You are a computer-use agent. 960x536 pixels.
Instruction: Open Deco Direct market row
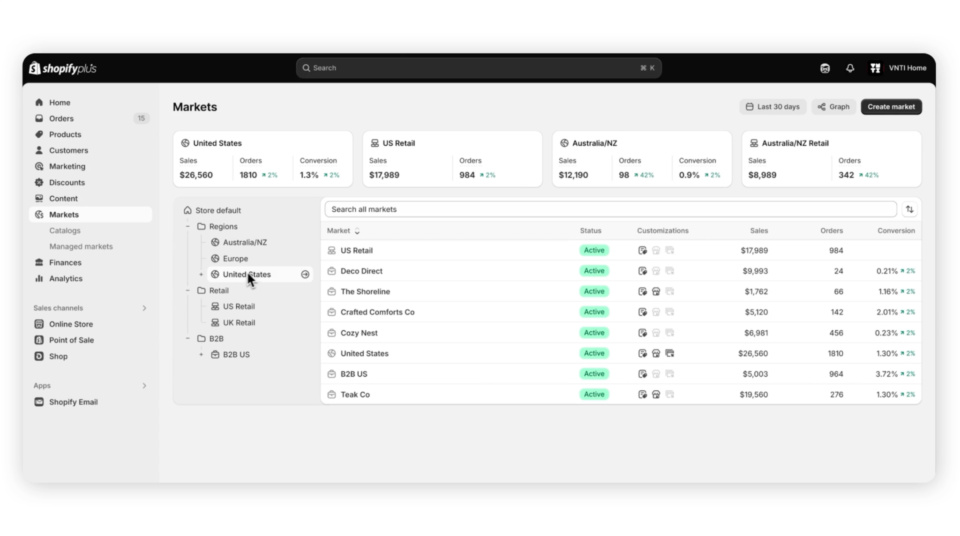[621, 271]
